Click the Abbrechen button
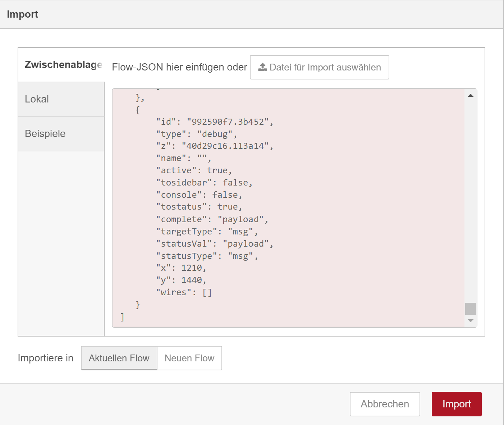Image resolution: width=504 pixels, height=425 pixels. point(385,404)
